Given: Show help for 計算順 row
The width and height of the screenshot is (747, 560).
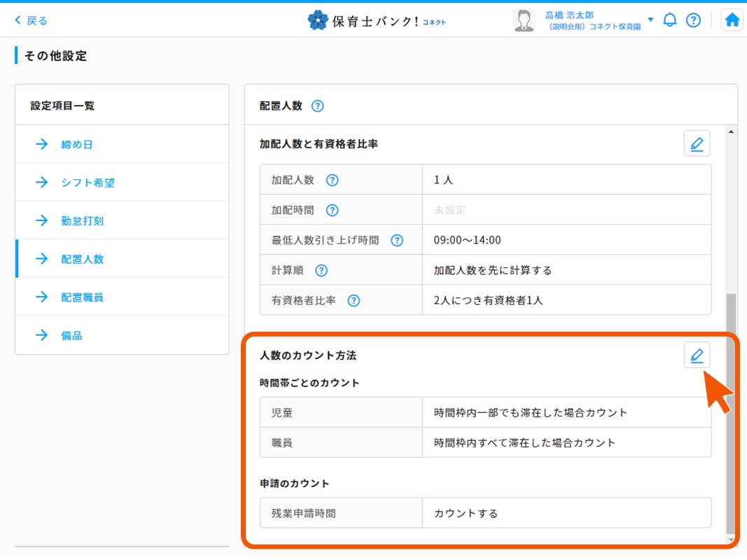Looking at the screenshot, I should 321,270.
